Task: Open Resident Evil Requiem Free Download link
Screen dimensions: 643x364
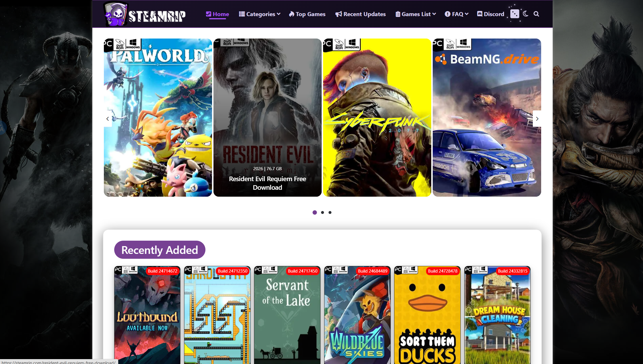Action: (268, 183)
